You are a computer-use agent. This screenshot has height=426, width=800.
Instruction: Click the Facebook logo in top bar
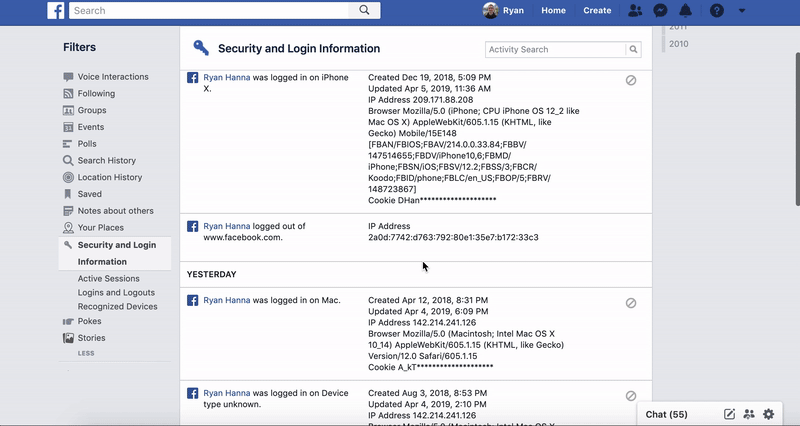[x=56, y=10]
